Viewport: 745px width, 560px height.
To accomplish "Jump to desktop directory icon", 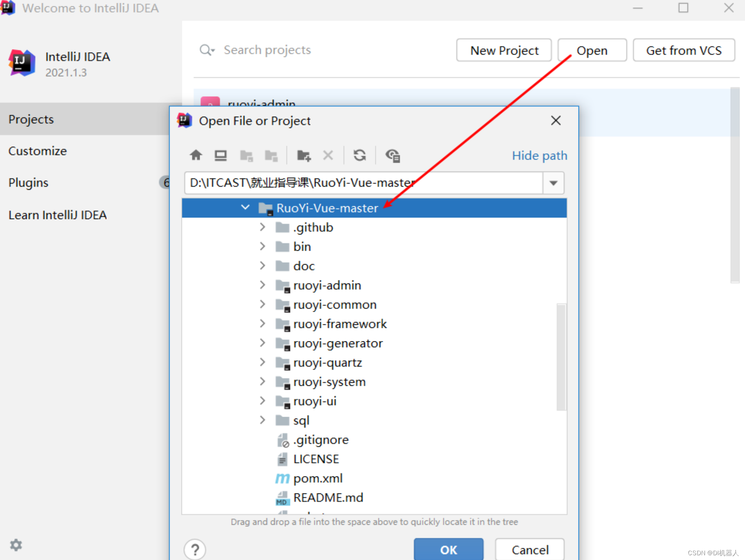I will point(221,155).
